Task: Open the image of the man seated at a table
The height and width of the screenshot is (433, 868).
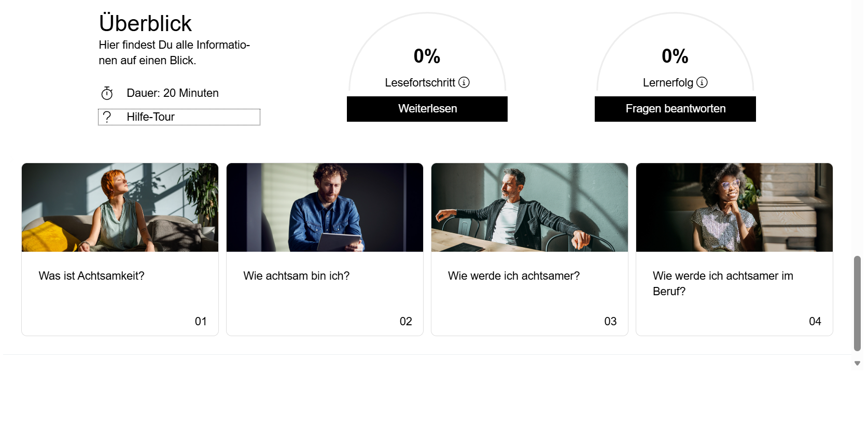Action: click(529, 207)
